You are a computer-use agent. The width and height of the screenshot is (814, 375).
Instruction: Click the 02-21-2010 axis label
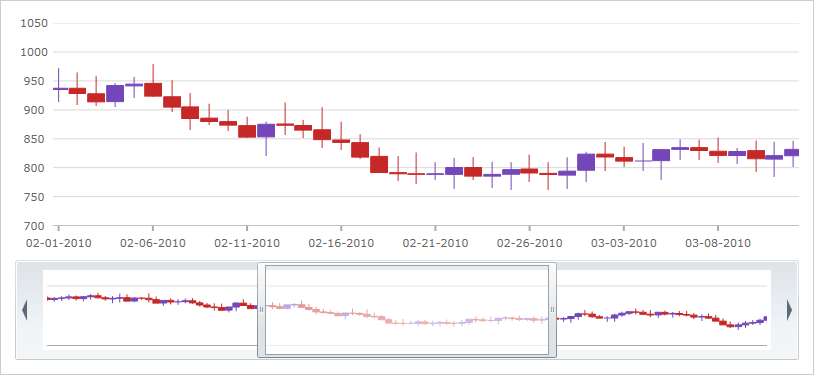(x=435, y=243)
